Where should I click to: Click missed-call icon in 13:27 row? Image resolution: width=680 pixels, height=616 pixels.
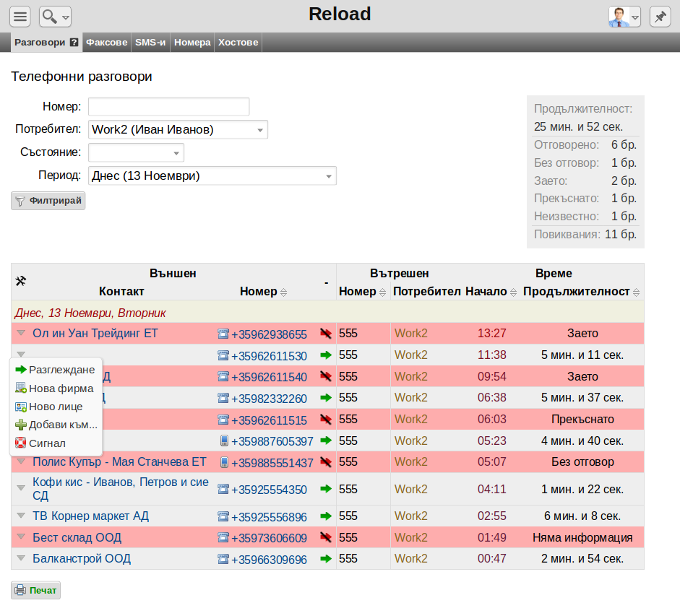click(x=326, y=334)
